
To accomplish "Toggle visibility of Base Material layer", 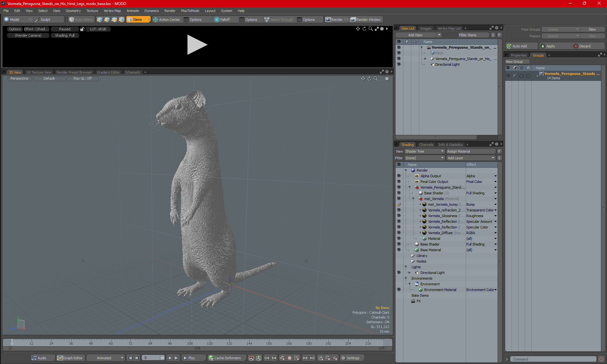I will tap(399, 250).
